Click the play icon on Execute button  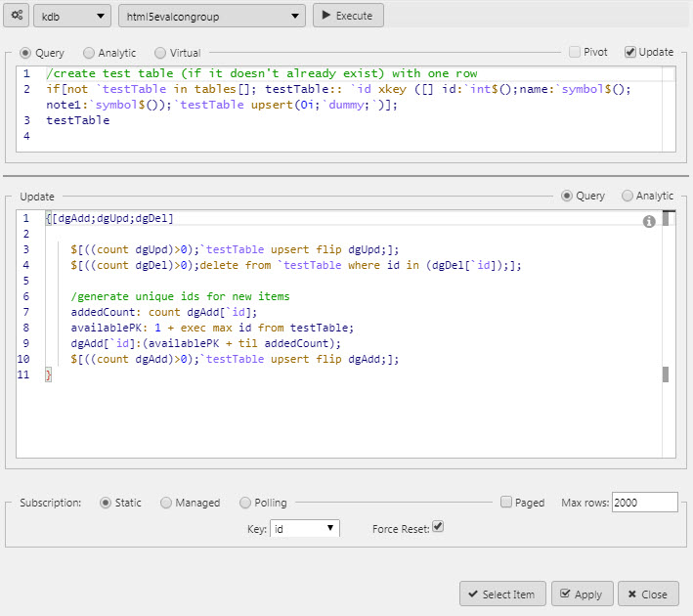325,17
